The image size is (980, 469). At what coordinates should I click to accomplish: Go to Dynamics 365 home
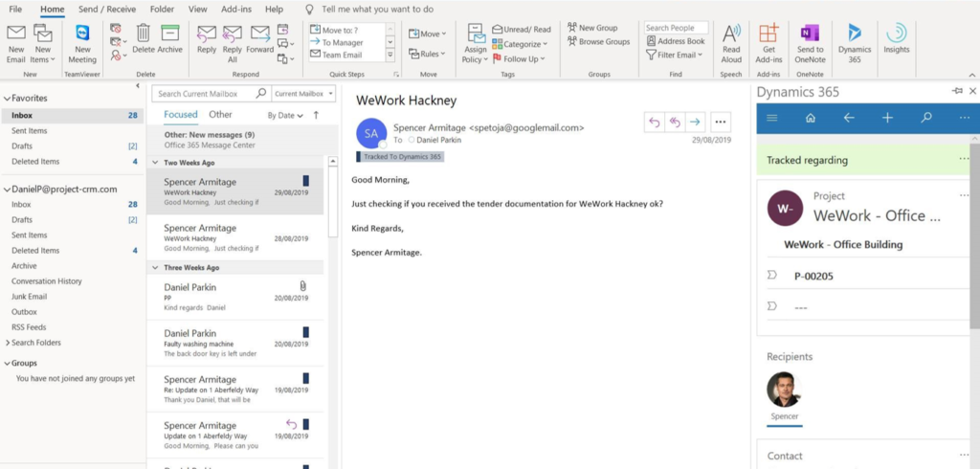coord(811,118)
